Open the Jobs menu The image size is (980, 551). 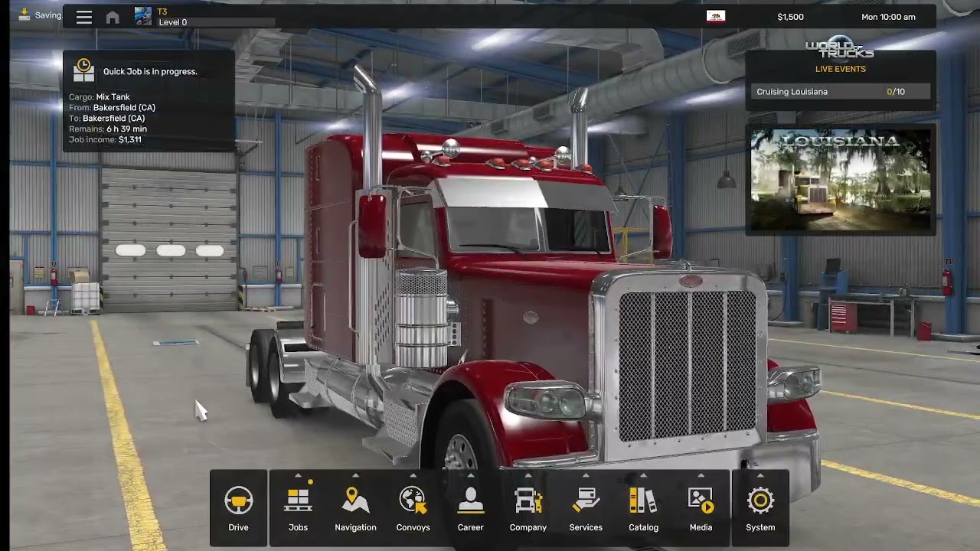pyautogui.click(x=298, y=508)
